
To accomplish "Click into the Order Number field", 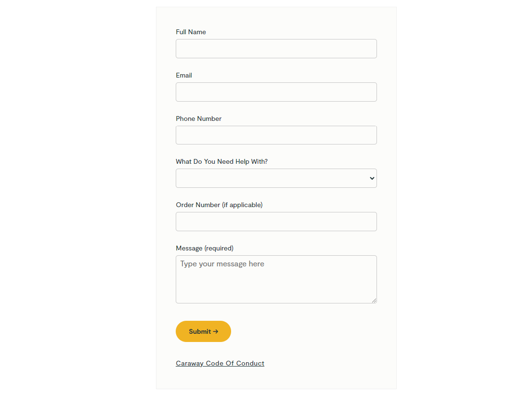I will coord(276,222).
